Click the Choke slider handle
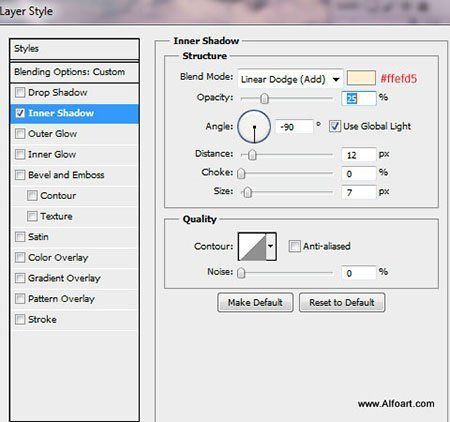The width and height of the screenshot is (450, 422). [241, 173]
